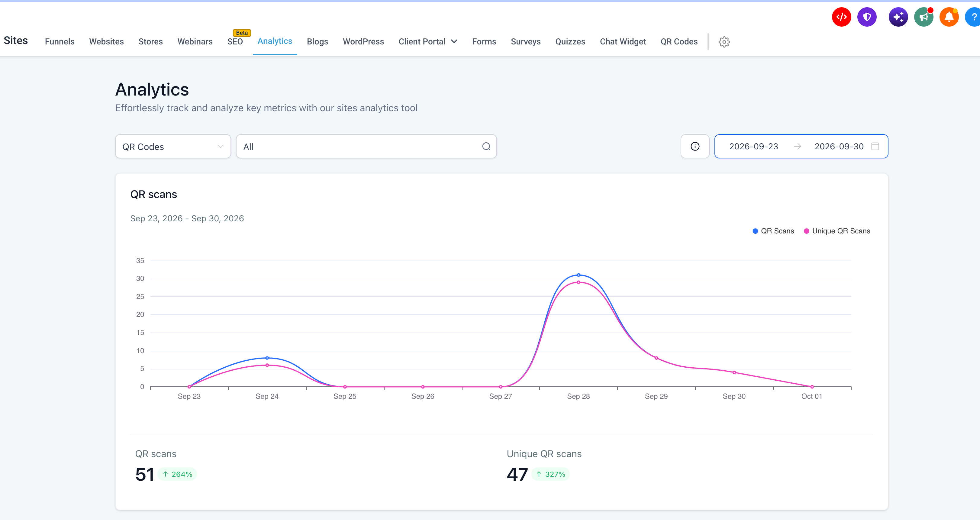Toggle QR Scans legend series
Image resolution: width=980 pixels, height=520 pixels.
point(773,231)
